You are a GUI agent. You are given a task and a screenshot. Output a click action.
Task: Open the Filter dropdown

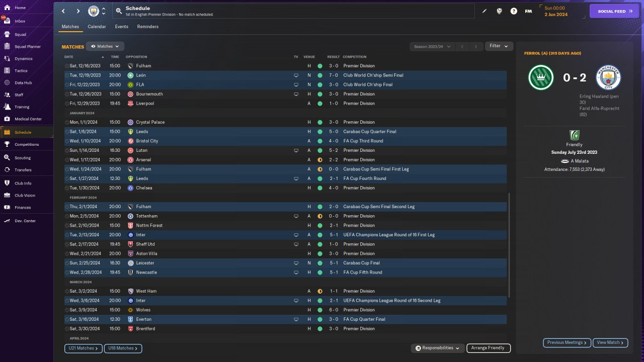[499, 46]
